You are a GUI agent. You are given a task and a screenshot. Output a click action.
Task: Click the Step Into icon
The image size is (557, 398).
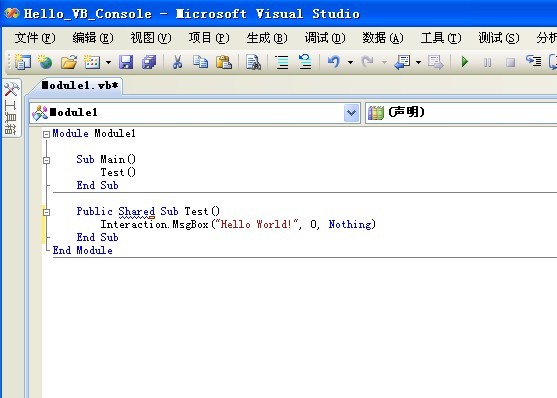534,61
